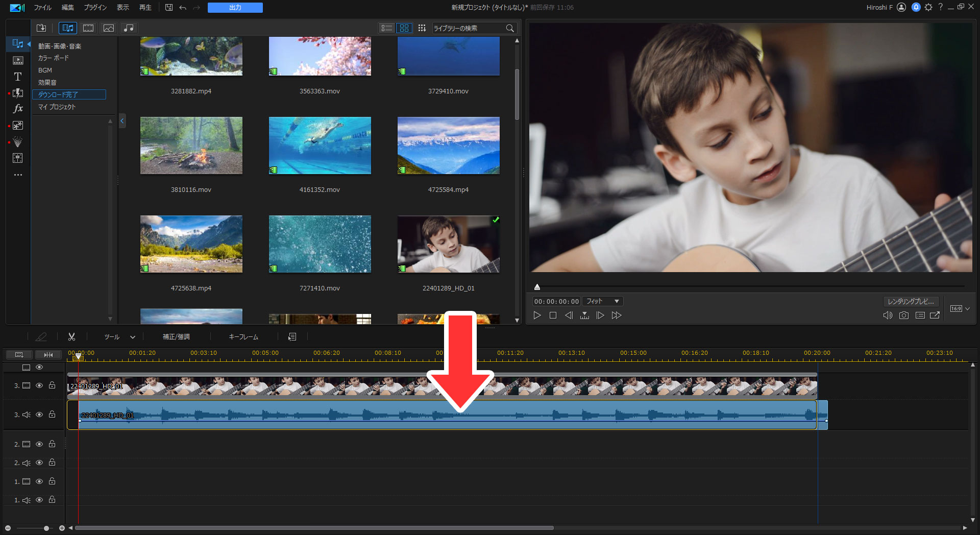Viewport: 980px width, 535px height.
Task: Open the notifications bell
Action: coord(916,7)
